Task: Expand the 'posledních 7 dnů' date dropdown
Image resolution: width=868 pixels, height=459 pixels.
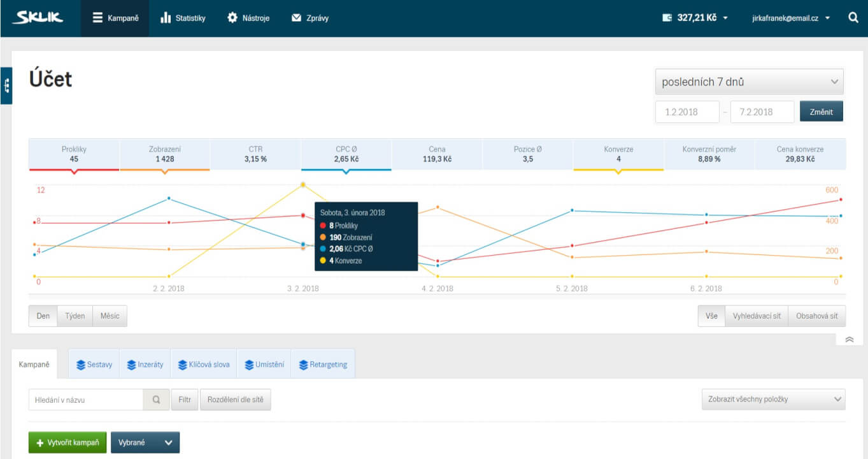Action: 749,82
